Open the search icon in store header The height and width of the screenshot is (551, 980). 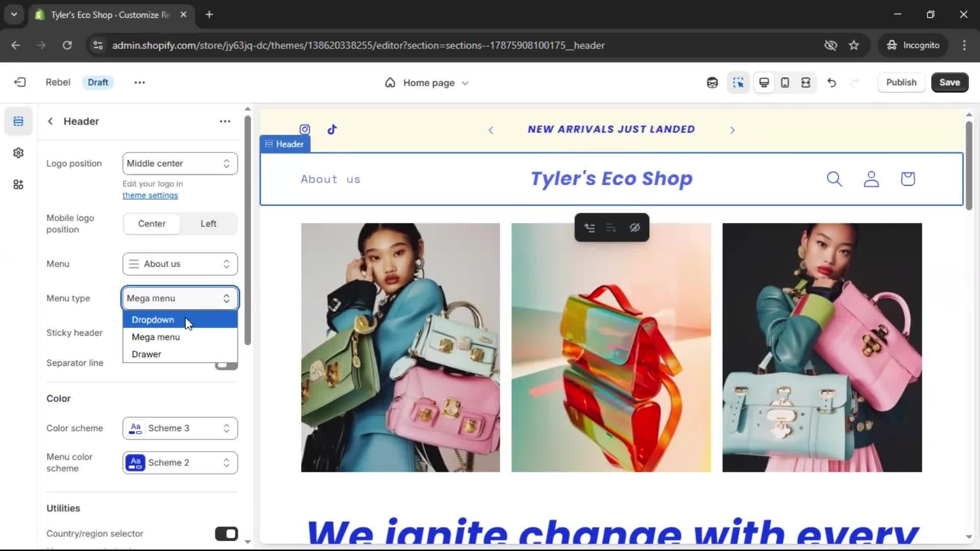pos(834,179)
